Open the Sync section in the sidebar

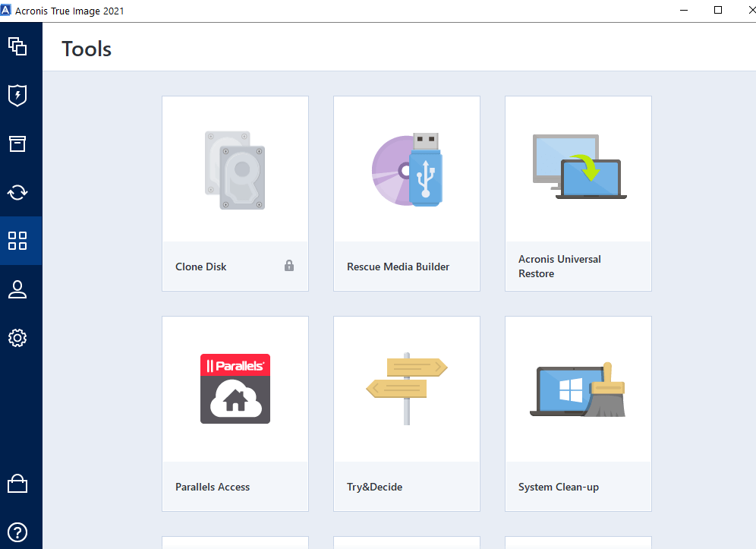[17, 192]
